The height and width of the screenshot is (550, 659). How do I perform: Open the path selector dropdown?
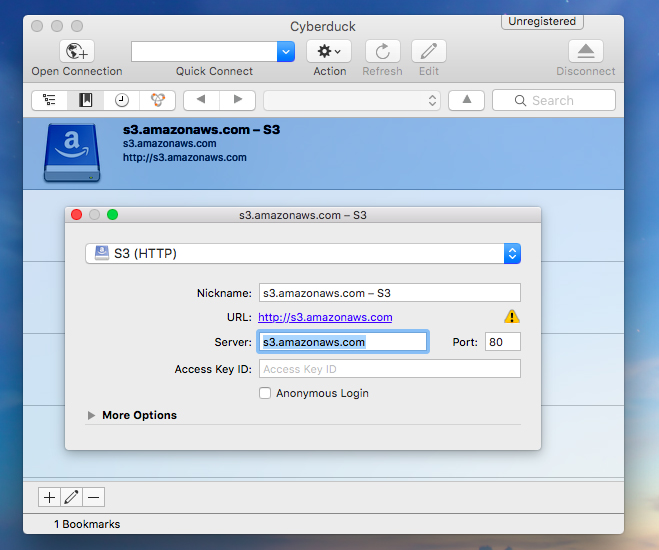(352, 100)
